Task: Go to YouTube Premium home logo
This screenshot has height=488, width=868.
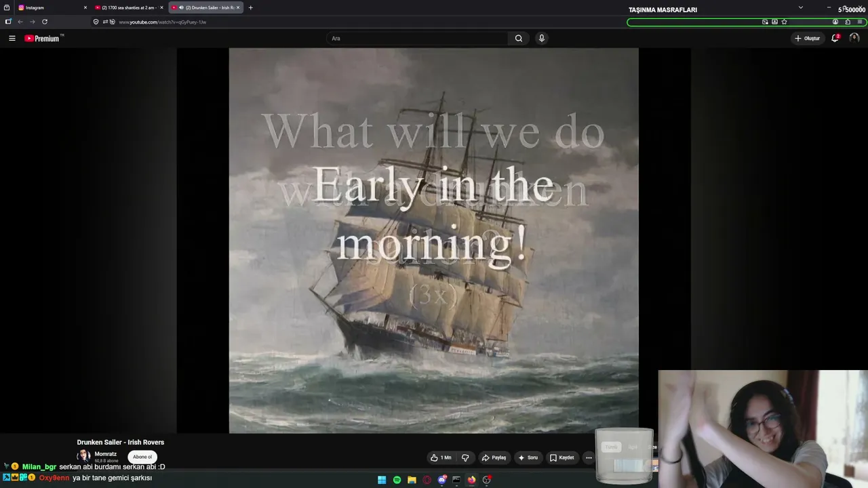Action: point(43,39)
